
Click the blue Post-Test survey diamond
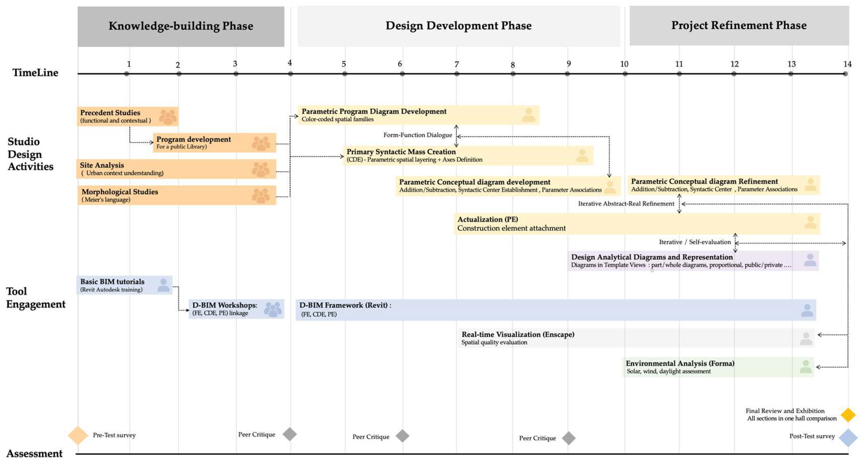tap(848, 437)
